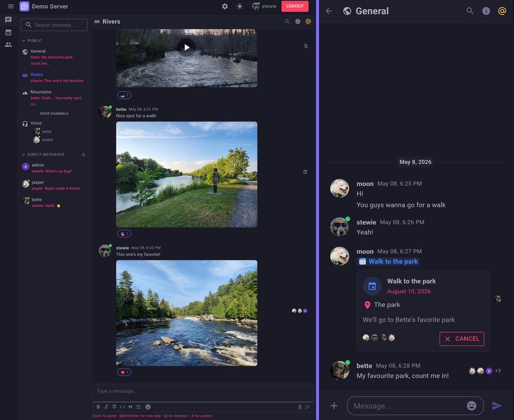The image size is (514, 420).
Task: Click bette in the Voice channel participants
Action: coord(43,131)
